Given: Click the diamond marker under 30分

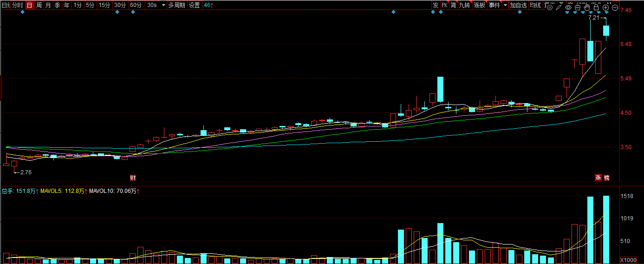Looking at the screenshot, I should (117, 12).
